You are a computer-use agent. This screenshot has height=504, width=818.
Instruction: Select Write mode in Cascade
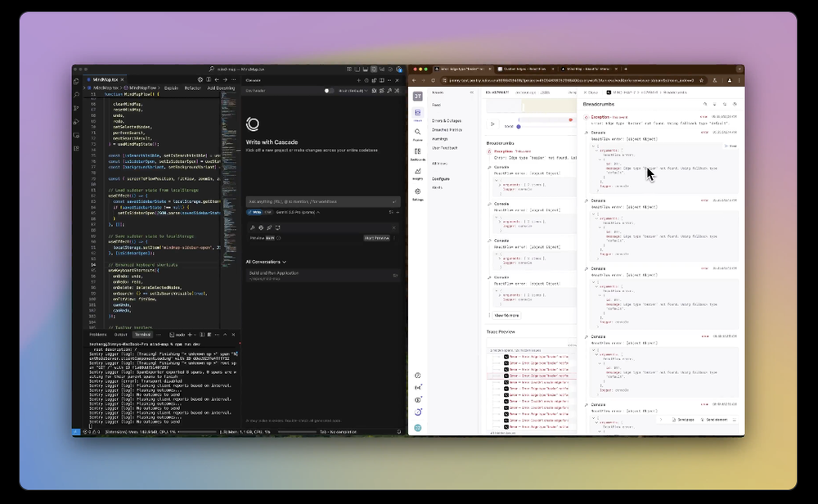tap(255, 213)
